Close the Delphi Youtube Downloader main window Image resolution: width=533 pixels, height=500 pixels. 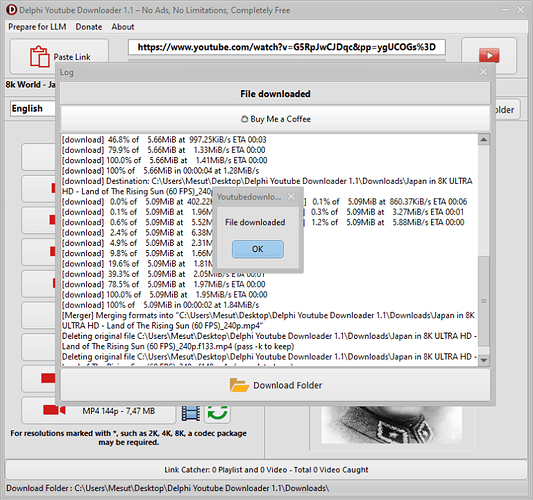520,10
